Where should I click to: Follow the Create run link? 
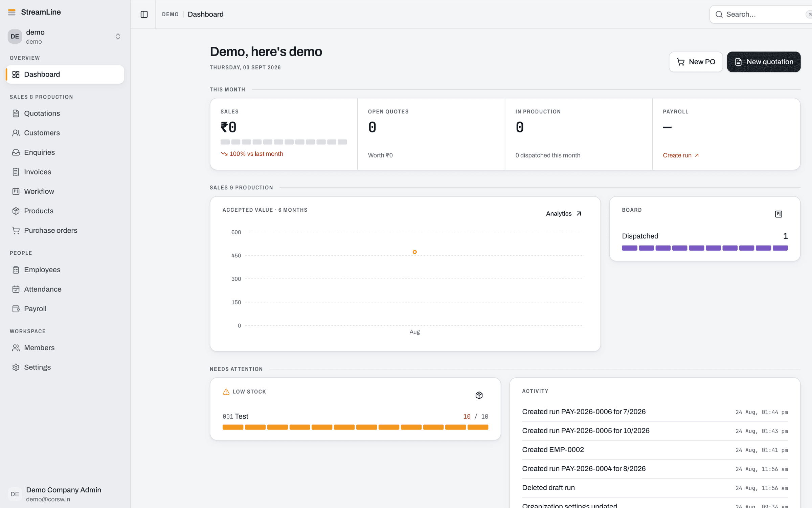pyautogui.click(x=681, y=155)
